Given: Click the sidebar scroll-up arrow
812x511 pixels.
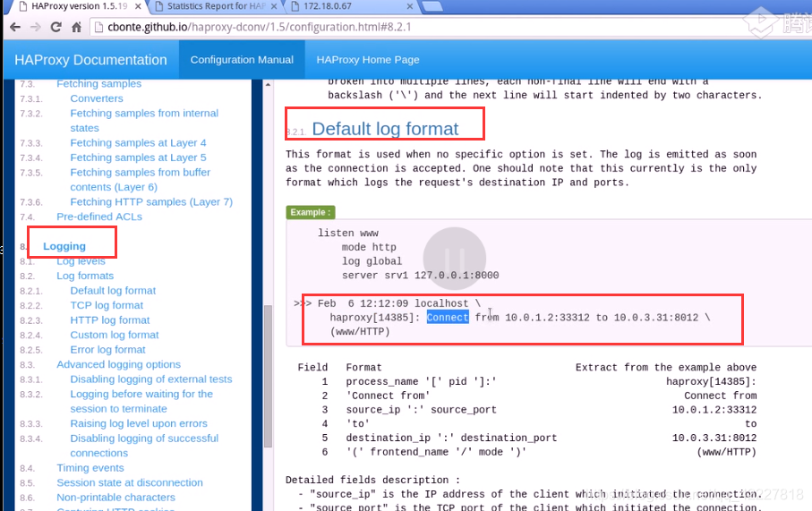Looking at the screenshot, I should [268, 84].
